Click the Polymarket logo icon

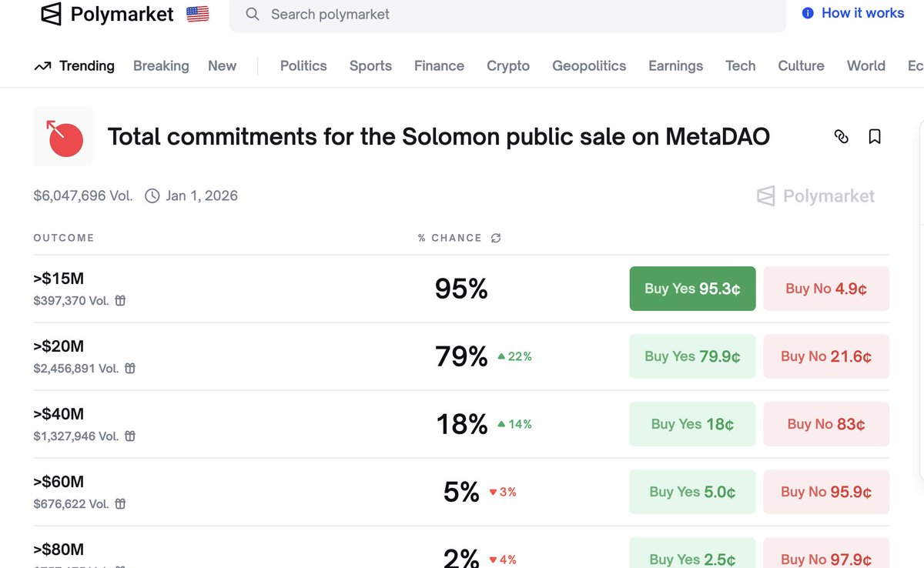(51, 14)
